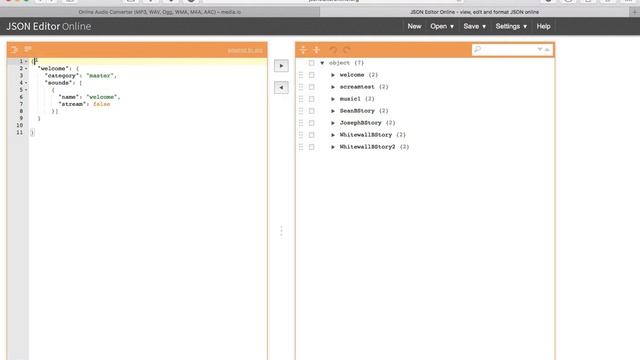Screen dimensions: 640x360
Task: Open the Open dropdown menu
Action: click(x=442, y=26)
